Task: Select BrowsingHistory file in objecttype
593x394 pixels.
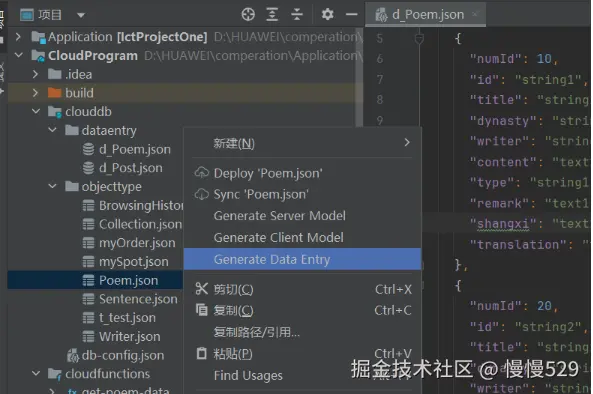Action: point(141,206)
